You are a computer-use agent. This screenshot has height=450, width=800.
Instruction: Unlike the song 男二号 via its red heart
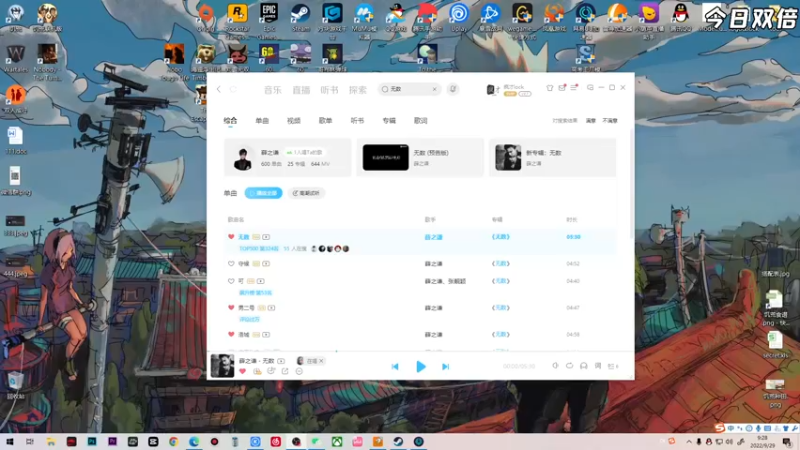(x=231, y=308)
